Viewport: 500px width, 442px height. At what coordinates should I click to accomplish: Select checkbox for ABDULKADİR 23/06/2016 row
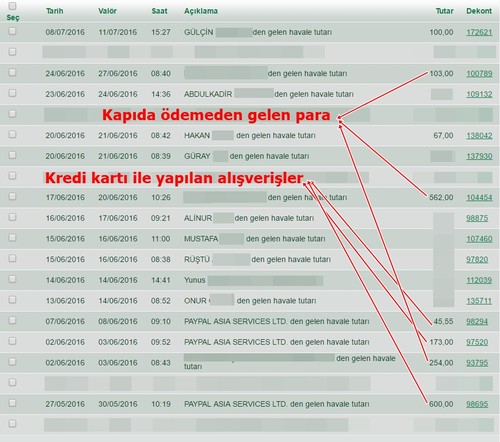coord(12,93)
